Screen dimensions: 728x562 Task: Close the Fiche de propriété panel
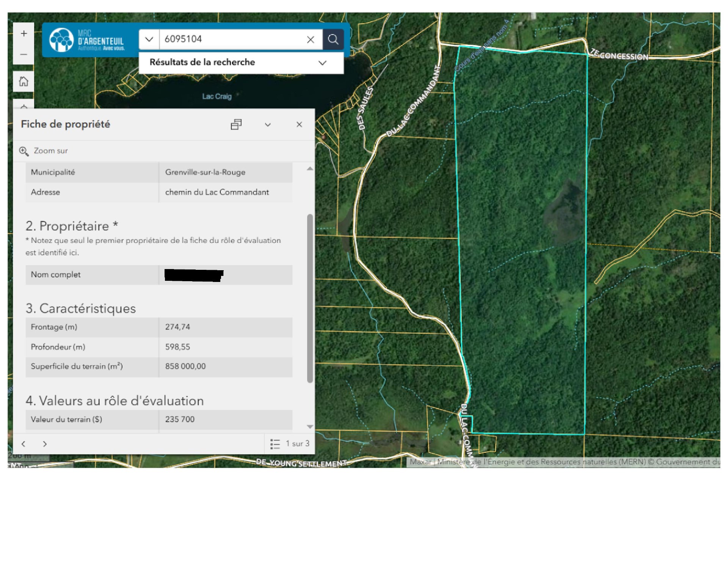[x=299, y=125]
